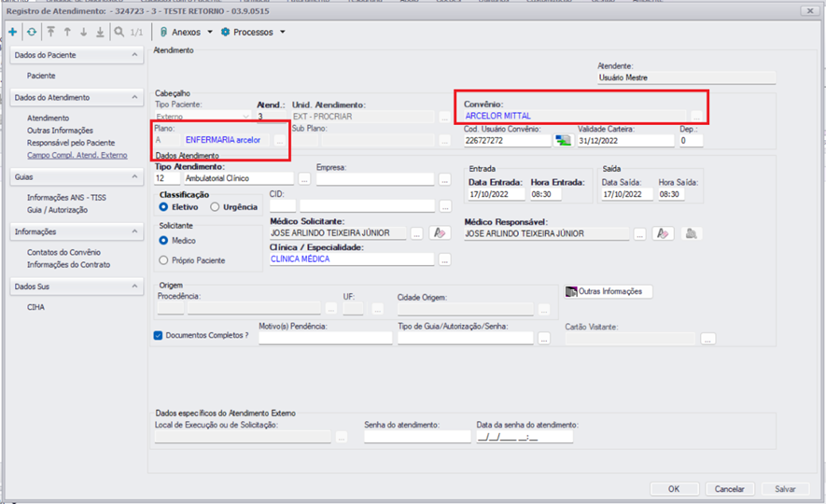Open the Tipo Paciente combo box
The image size is (826, 504).
coord(203,117)
